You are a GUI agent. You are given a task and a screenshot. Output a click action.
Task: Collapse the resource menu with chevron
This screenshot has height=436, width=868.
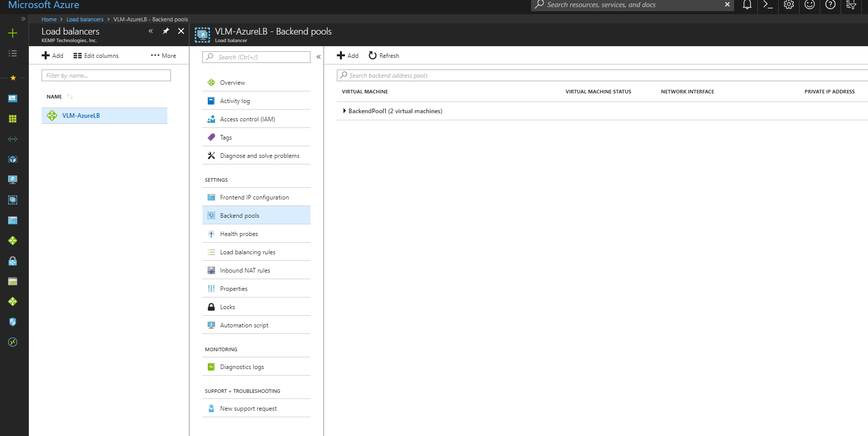point(319,57)
